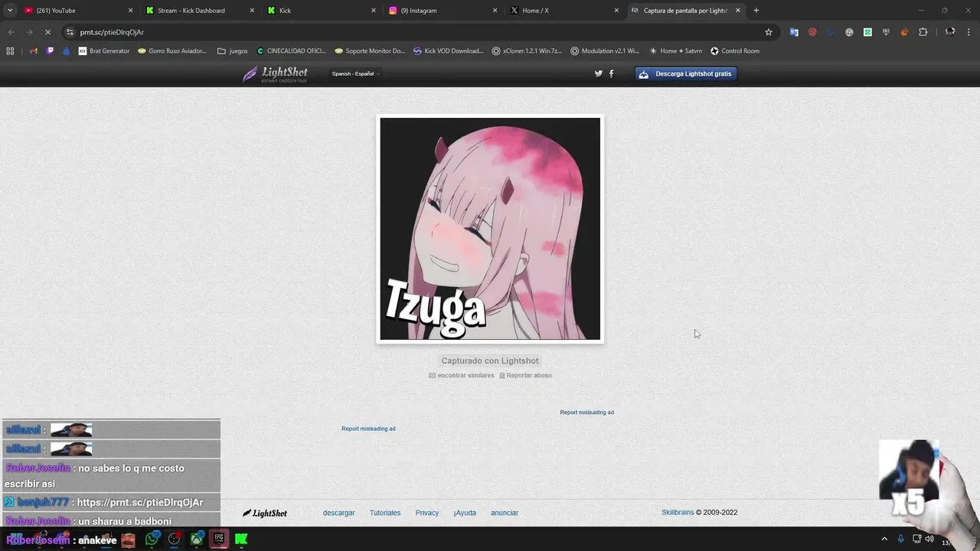Click the network tray icon
The height and width of the screenshot is (551, 980).
[916, 539]
